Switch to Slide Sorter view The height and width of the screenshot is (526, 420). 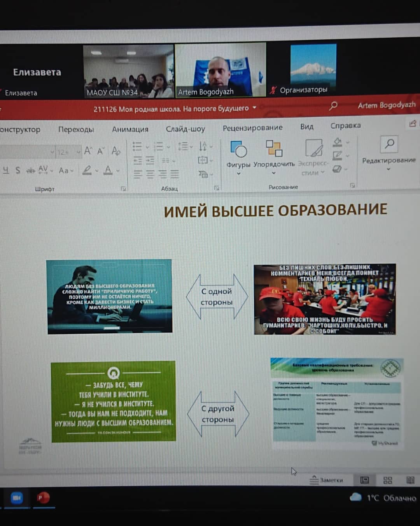click(x=388, y=480)
